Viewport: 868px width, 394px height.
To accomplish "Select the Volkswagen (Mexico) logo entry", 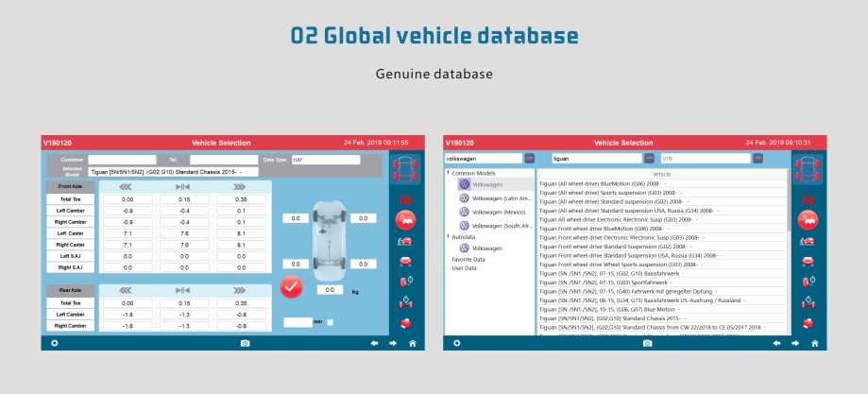I will tap(464, 213).
